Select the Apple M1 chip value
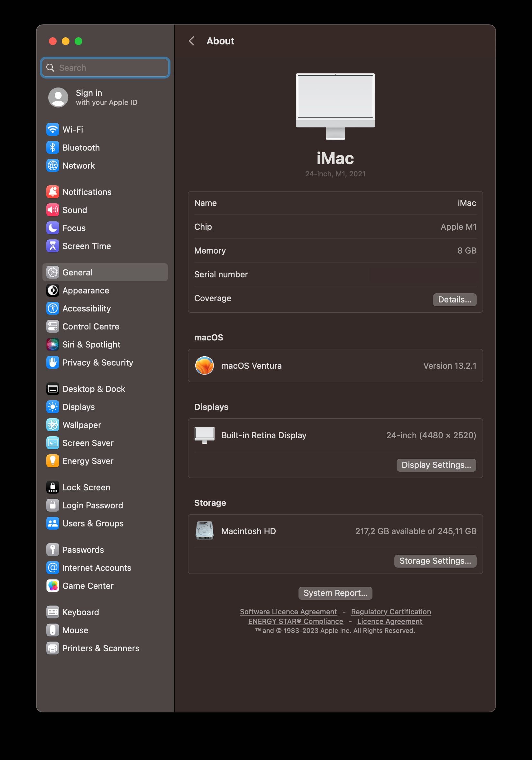Viewport: 532px width, 760px height. [x=459, y=227]
